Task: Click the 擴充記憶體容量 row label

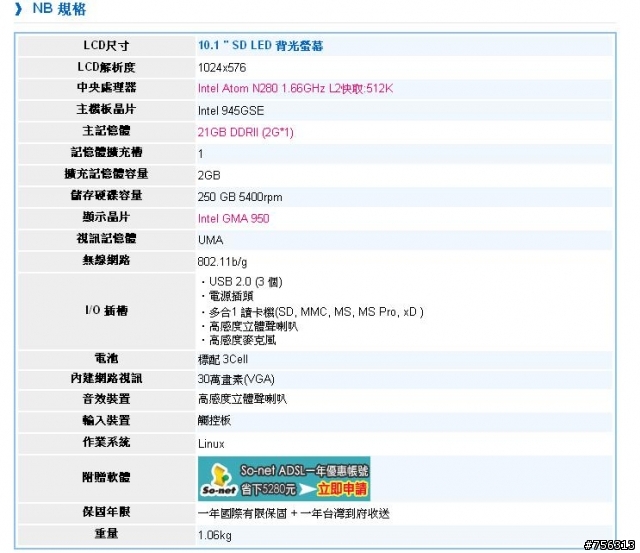Action: click(x=107, y=174)
